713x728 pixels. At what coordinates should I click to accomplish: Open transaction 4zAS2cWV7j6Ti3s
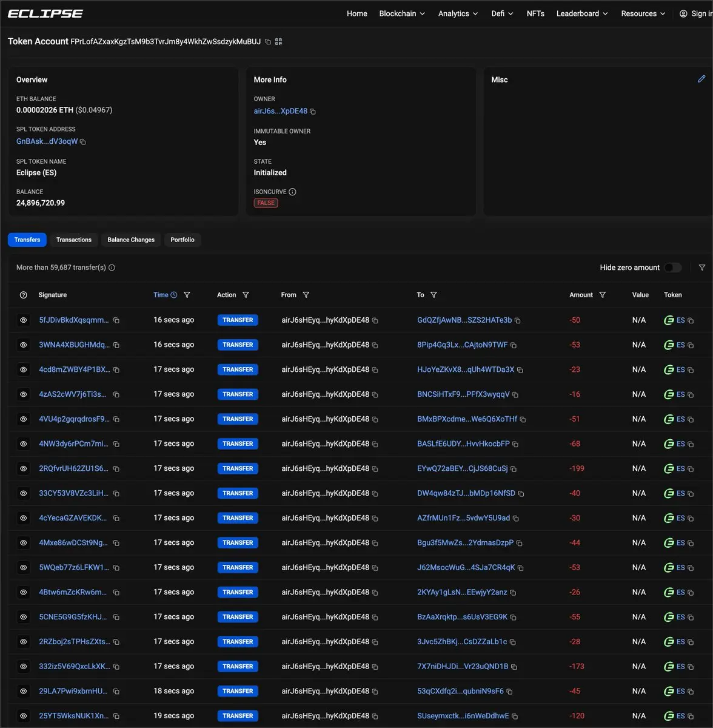point(74,394)
